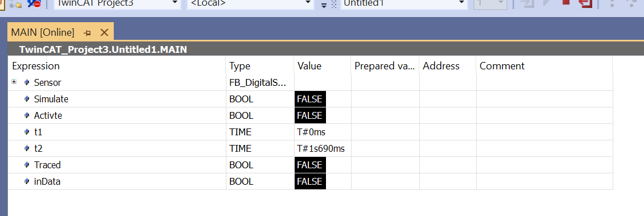Click the FALSE value of Simulate
Screen dimensions: 644x216
pyautogui.click(x=310, y=99)
